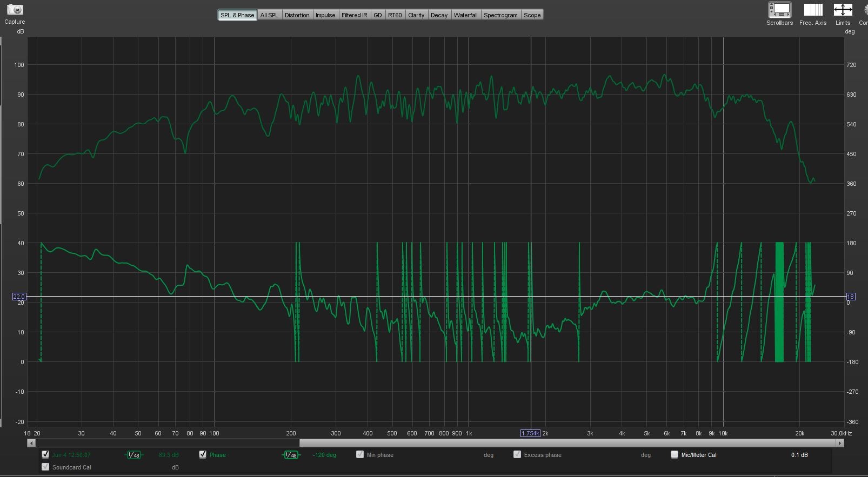Click the Excess phase label
Image resolution: width=868 pixels, height=477 pixels.
pos(543,455)
